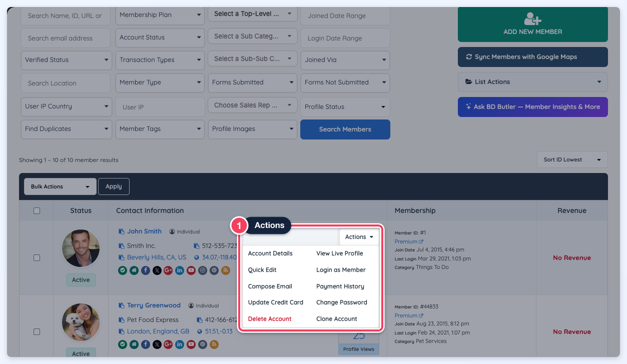Click the Apply bulk action button
The image size is (627, 364).
[114, 186]
